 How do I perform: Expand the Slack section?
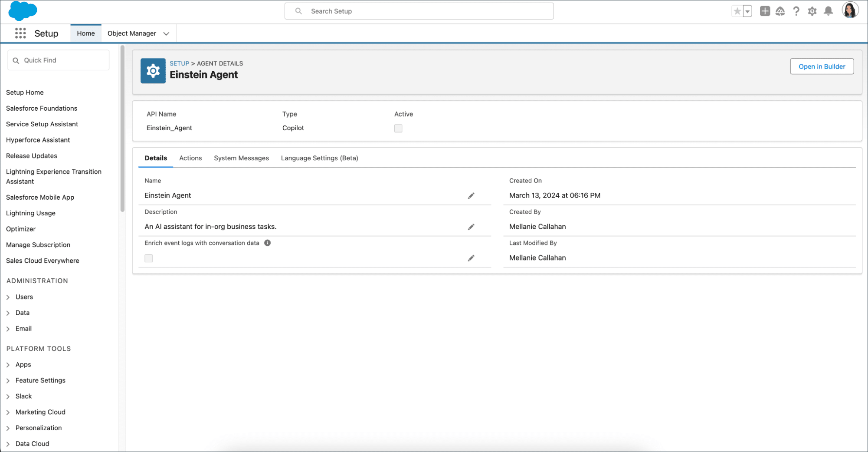[x=8, y=396]
